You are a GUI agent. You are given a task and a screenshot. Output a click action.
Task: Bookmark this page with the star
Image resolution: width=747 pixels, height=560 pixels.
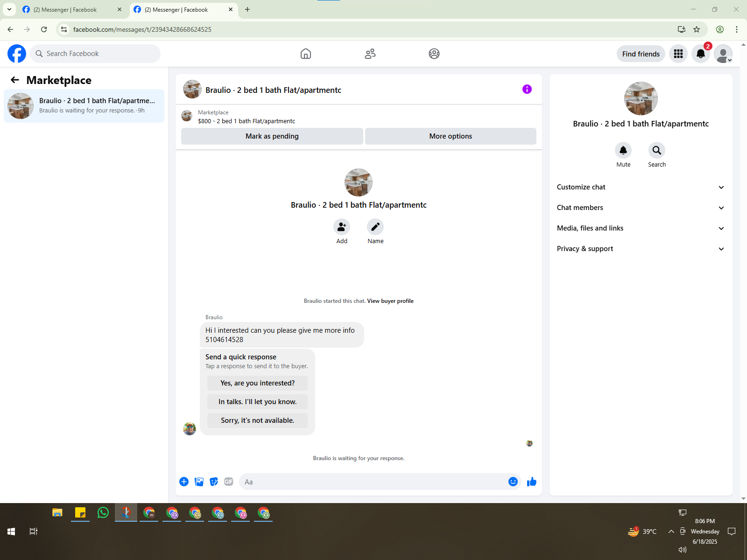697,29
